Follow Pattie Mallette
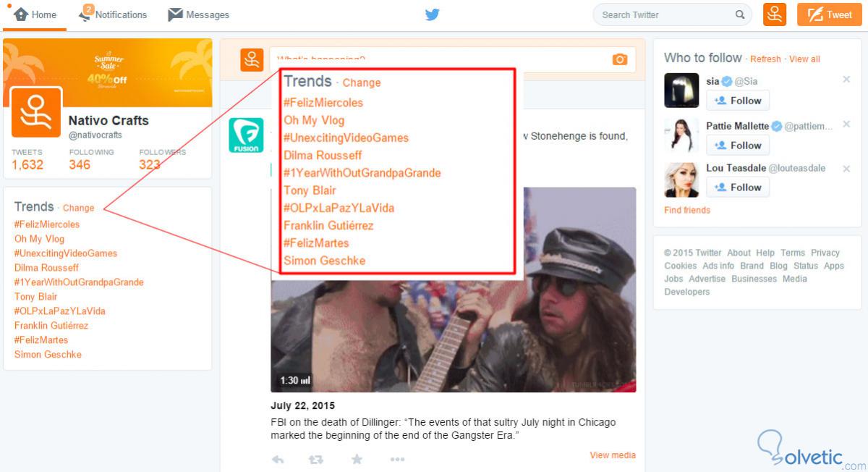Screen dimensions: 868x472 (738, 146)
